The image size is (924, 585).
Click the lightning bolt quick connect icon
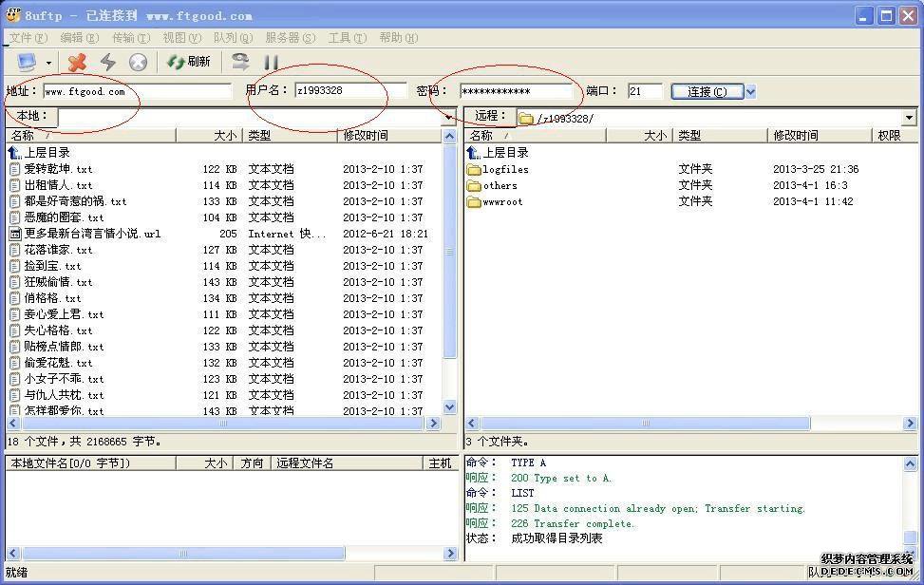click(x=107, y=63)
